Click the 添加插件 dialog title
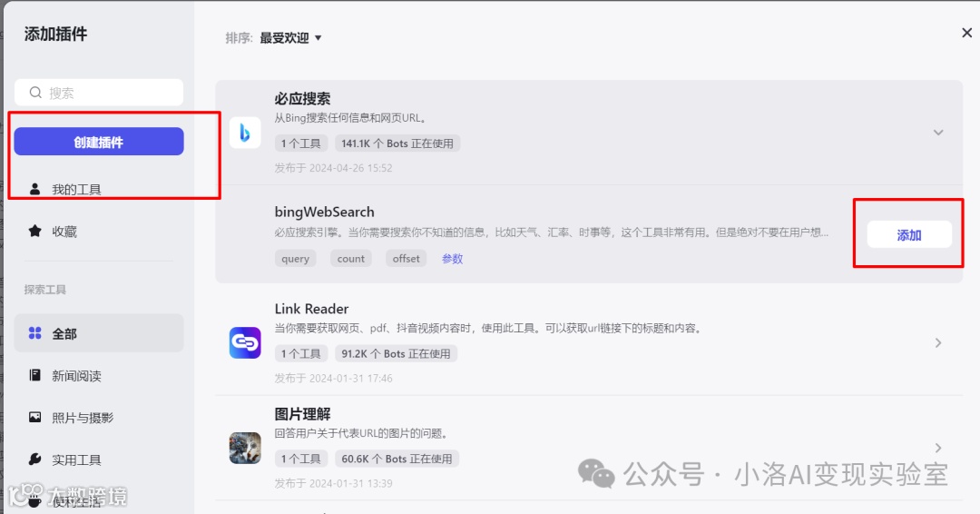The image size is (980, 514). pos(55,34)
